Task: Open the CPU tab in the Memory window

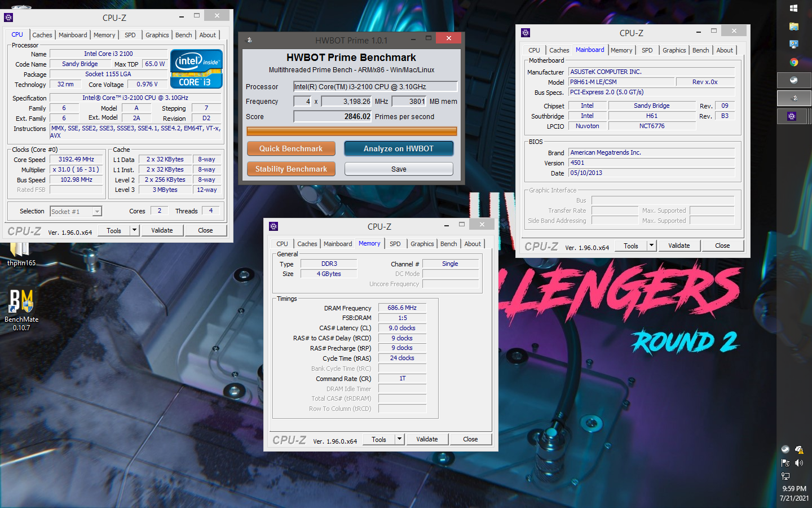Action: 282,244
